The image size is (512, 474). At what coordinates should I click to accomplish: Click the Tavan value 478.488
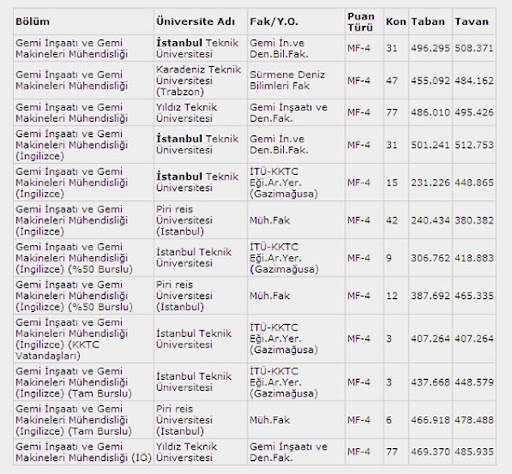(x=474, y=420)
